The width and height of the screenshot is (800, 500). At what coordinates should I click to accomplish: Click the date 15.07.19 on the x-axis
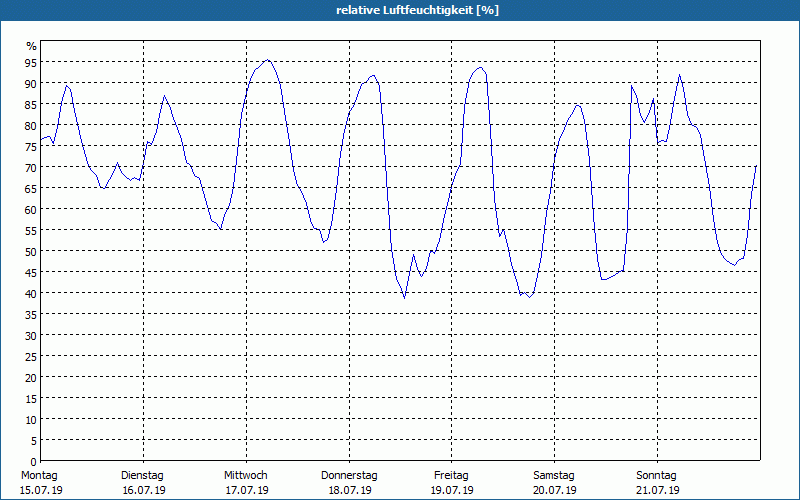coord(39,490)
